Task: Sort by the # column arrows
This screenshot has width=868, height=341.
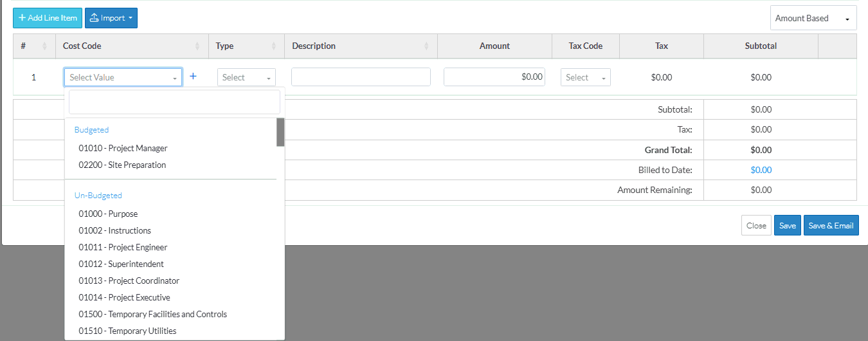Action: (x=44, y=46)
